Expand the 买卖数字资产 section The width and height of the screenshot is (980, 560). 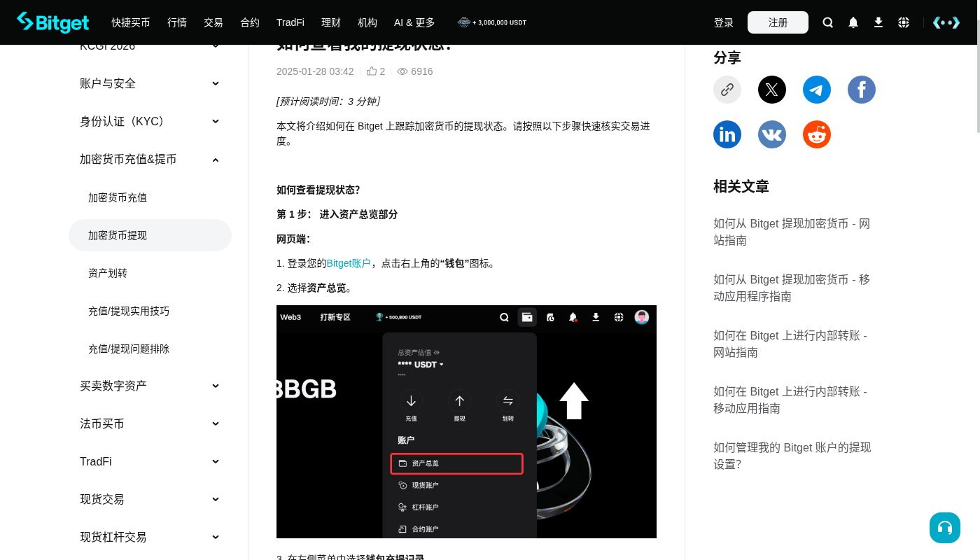coord(150,386)
